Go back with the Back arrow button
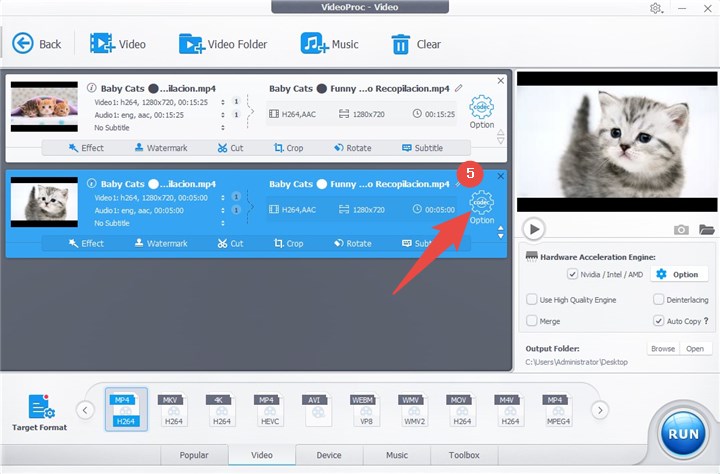Screen dimensions: 720x474 pyautogui.click(x=36, y=44)
